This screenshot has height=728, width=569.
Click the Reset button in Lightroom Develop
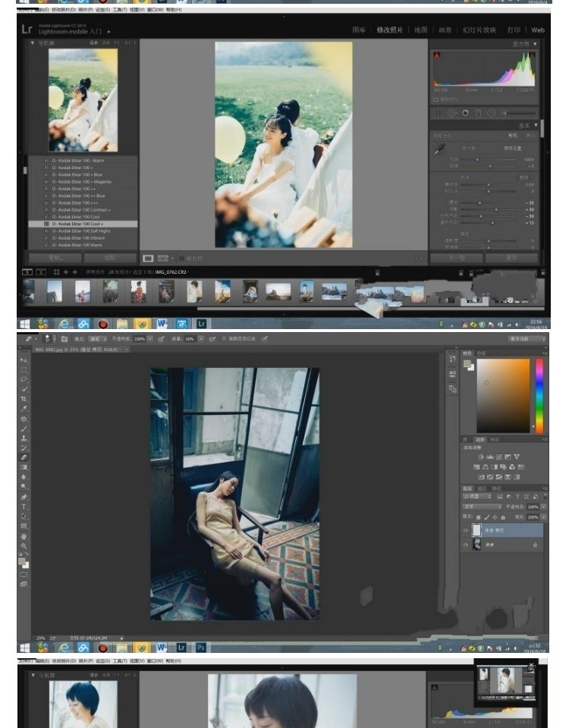[x=512, y=258]
